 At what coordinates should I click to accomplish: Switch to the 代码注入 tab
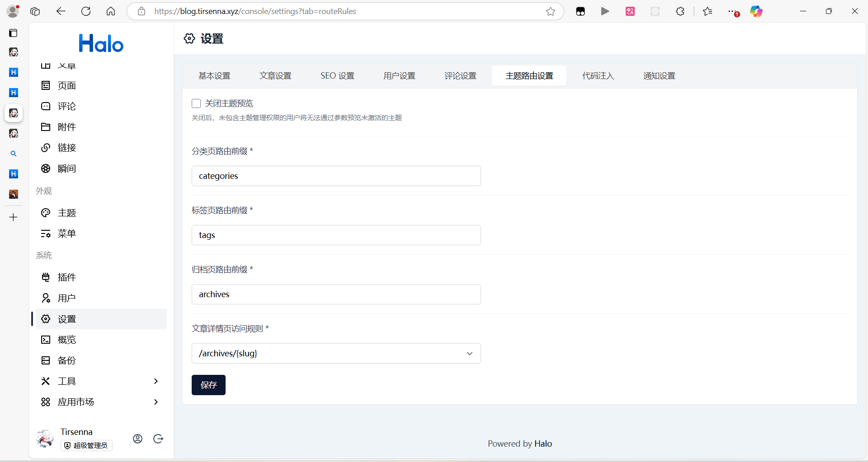[598, 76]
